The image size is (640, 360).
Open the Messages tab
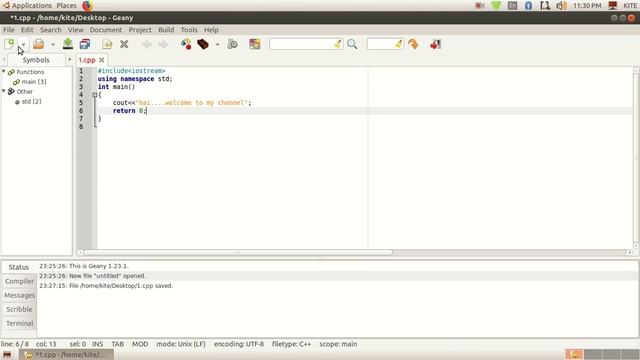[19, 295]
